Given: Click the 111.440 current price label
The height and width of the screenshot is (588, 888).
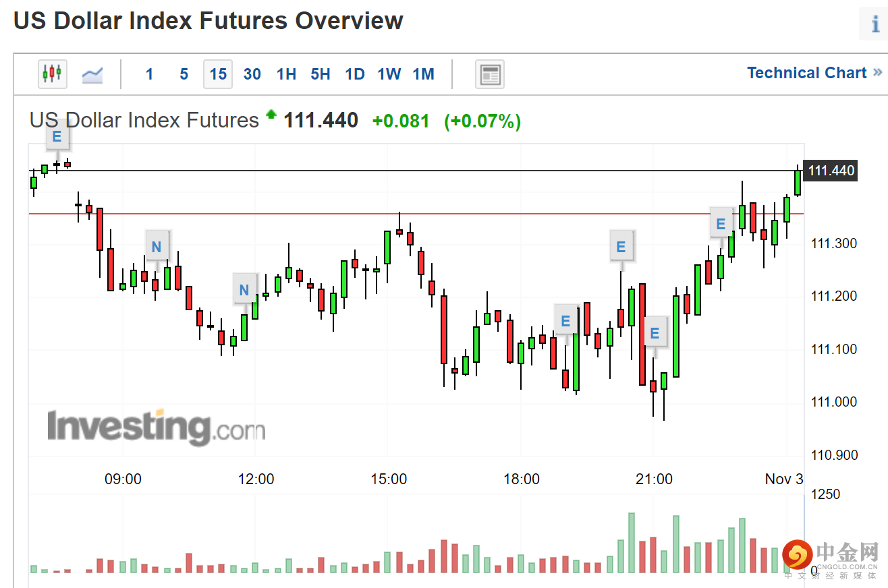Looking at the screenshot, I should [x=831, y=171].
